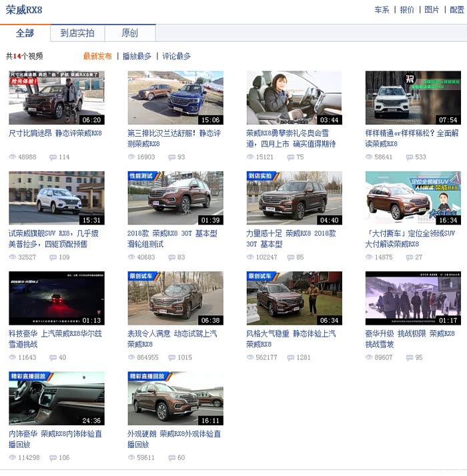Viewport: 467px width, 476px height.
Task: Open the 报价 link in header
Action: point(407,10)
